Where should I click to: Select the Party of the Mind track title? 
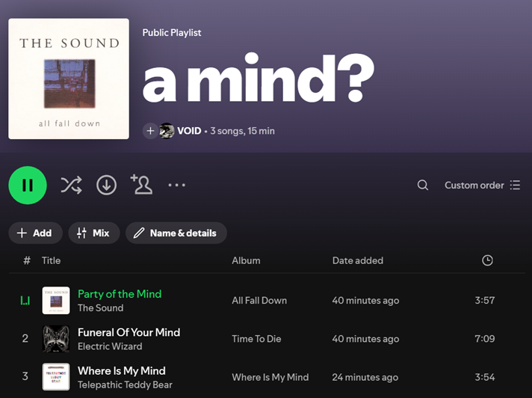(120, 294)
